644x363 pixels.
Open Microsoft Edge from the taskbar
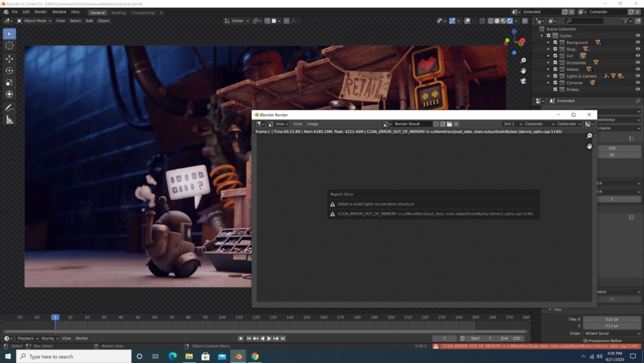pyautogui.click(x=173, y=357)
